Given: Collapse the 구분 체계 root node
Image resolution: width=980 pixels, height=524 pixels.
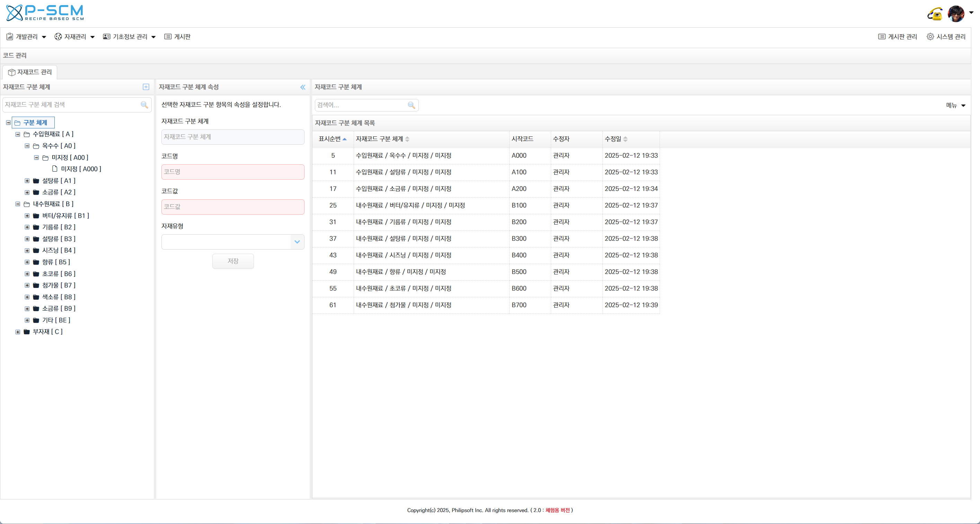Looking at the screenshot, I should 8,123.
